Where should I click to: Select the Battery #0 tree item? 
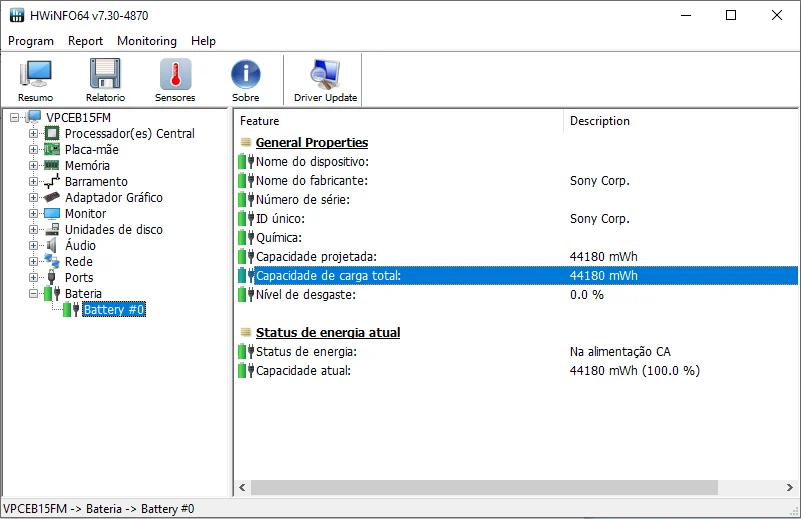pos(114,310)
